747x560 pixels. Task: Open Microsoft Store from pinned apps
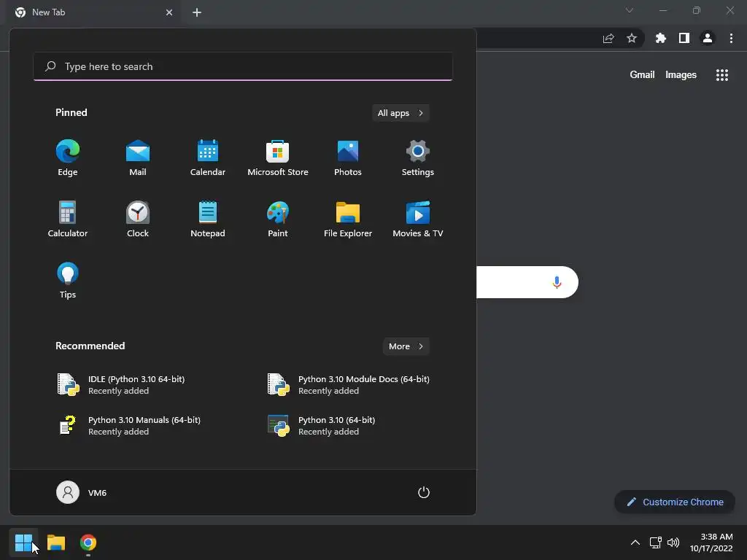(278, 158)
